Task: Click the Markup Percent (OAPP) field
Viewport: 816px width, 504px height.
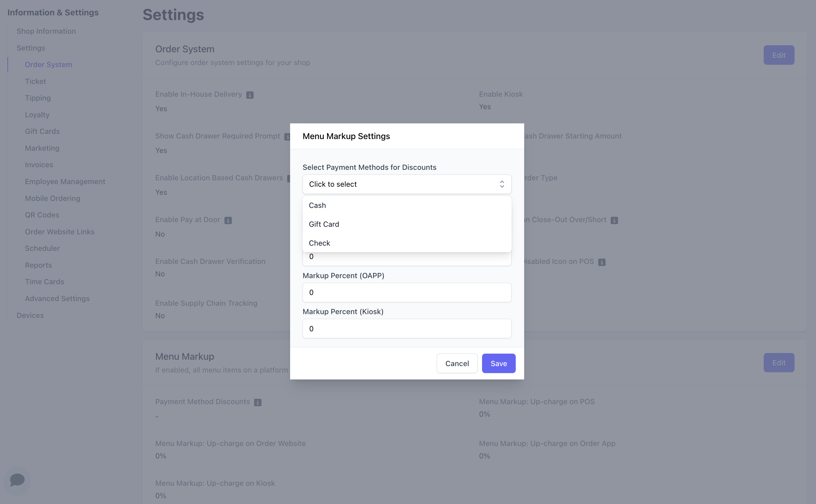Action: 407,293
